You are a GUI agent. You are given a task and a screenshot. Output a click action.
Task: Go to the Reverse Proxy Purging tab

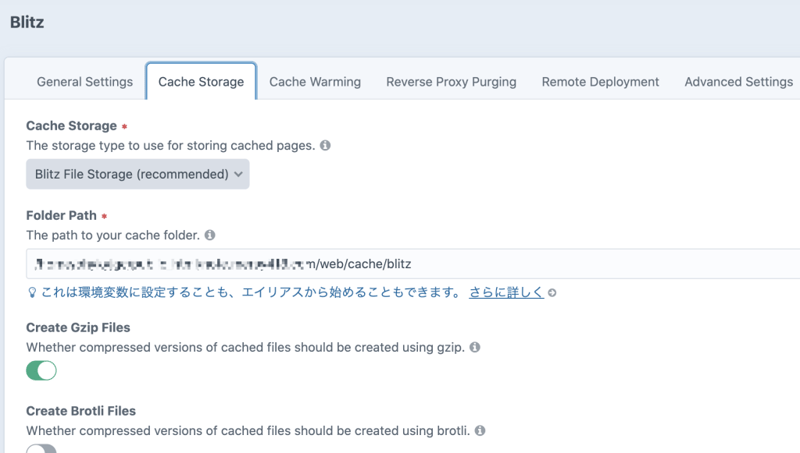point(451,82)
